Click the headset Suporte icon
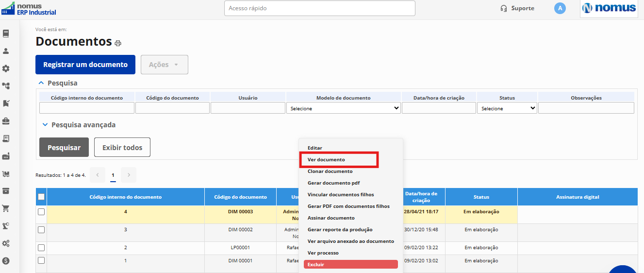The width and height of the screenshot is (644, 273). point(504,8)
